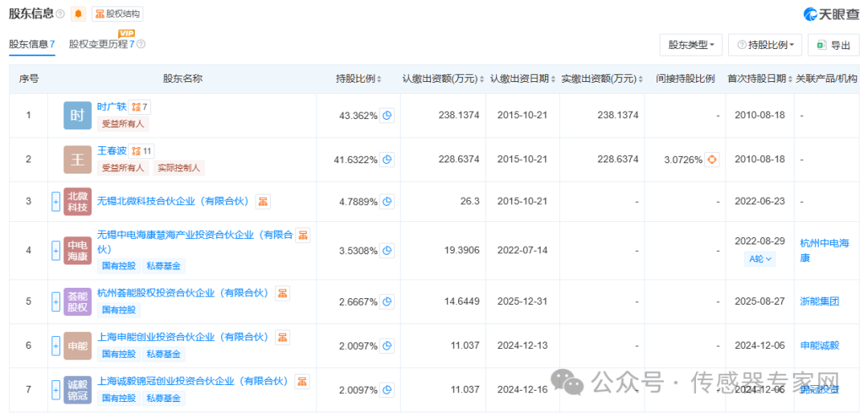Viewport: 868px width, 418px height.
Task: Click the 申能 logo thumbnail
Action: (77, 346)
